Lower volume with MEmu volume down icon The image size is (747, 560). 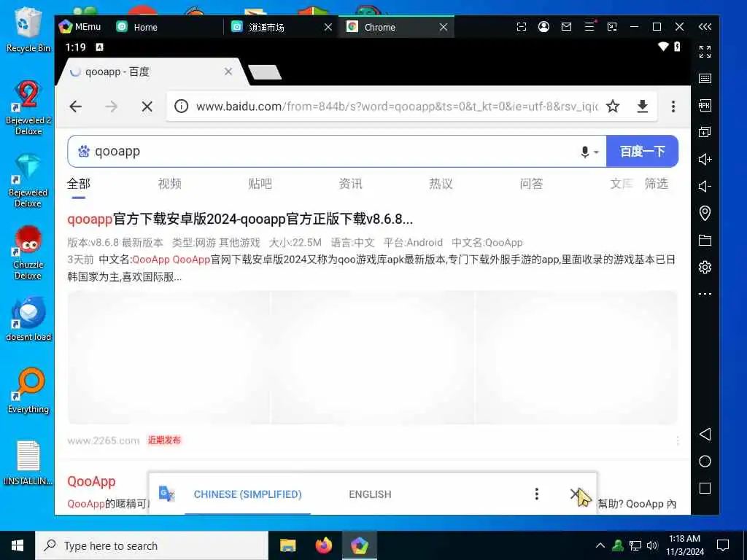click(x=705, y=186)
